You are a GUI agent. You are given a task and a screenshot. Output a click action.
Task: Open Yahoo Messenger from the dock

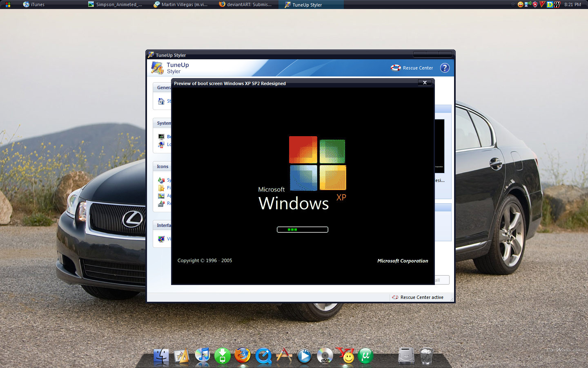[x=345, y=355]
